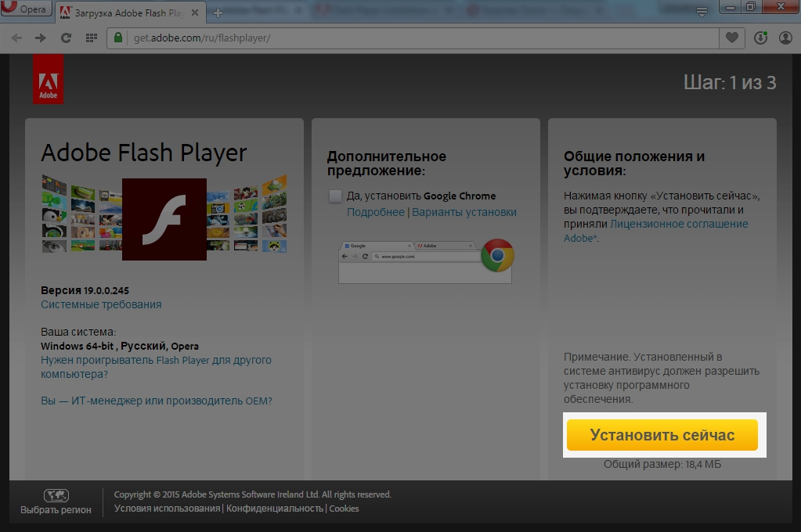Viewport: 801px width, 532px height.
Task: Open the Условия использования footer link
Action: pos(167,509)
